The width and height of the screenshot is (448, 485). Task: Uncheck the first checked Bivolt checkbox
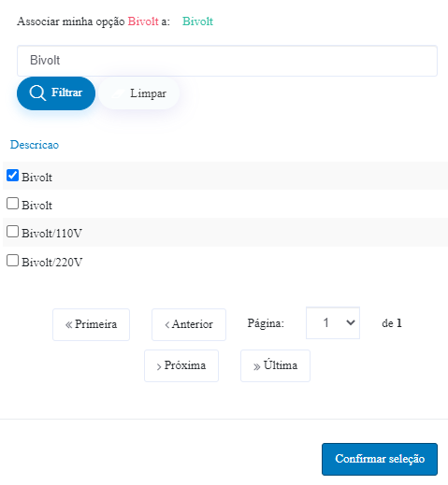coord(12,176)
